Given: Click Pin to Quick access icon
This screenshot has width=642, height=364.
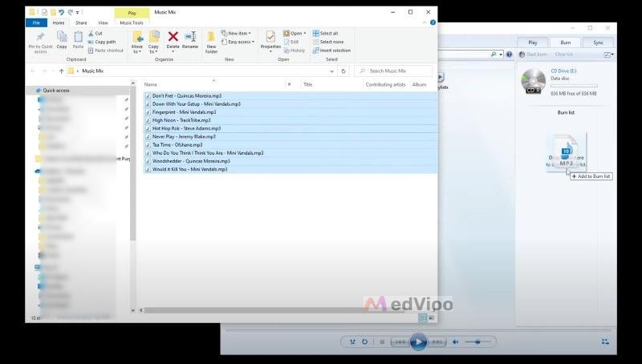Looking at the screenshot, I should pyautogui.click(x=40, y=38).
